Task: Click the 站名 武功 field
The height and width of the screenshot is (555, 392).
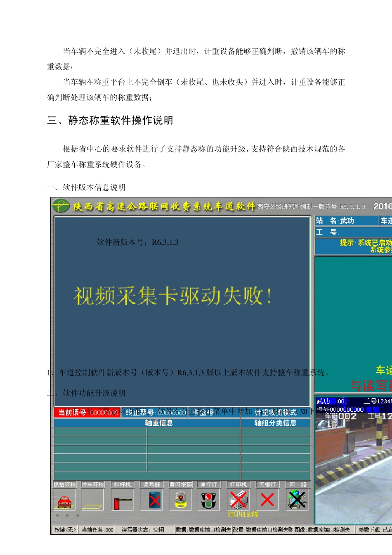Action: click(x=347, y=221)
